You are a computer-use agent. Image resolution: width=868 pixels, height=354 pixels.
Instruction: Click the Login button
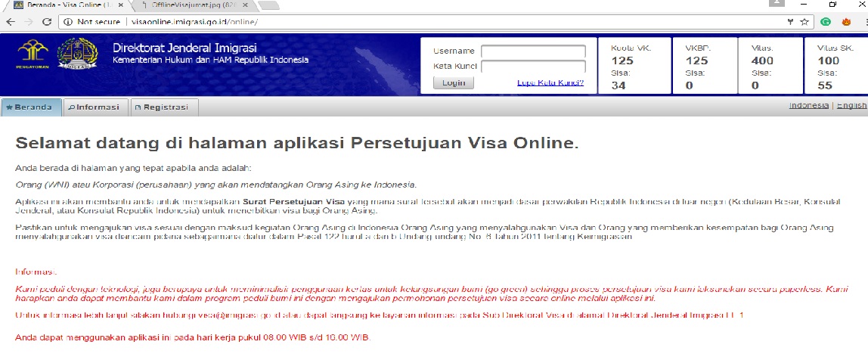coord(454,83)
